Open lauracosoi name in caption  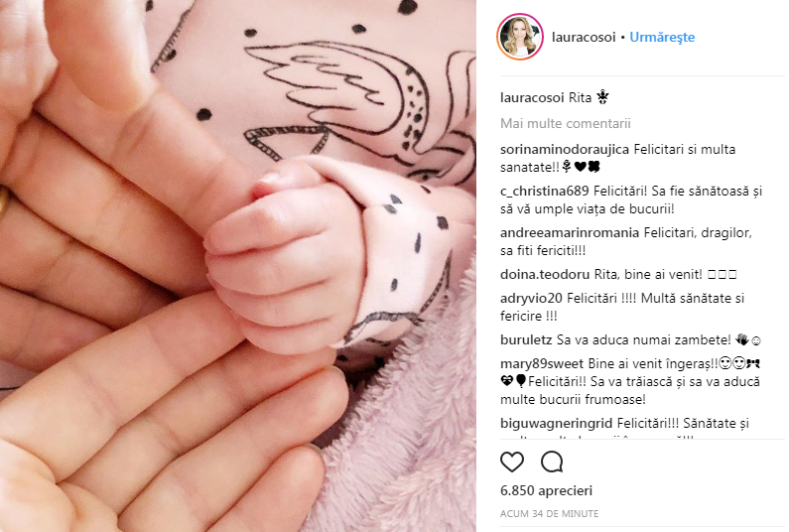tap(532, 97)
